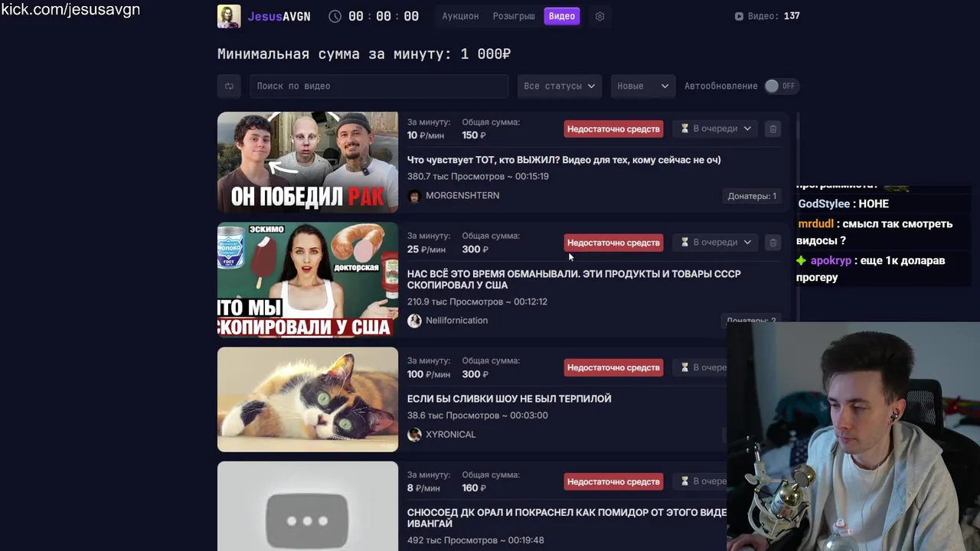Screen dimensions: 980x551
Task: Click the 10 ₽/мин rate on MORGENSHTERN video
Action: [x=426, y=135]
